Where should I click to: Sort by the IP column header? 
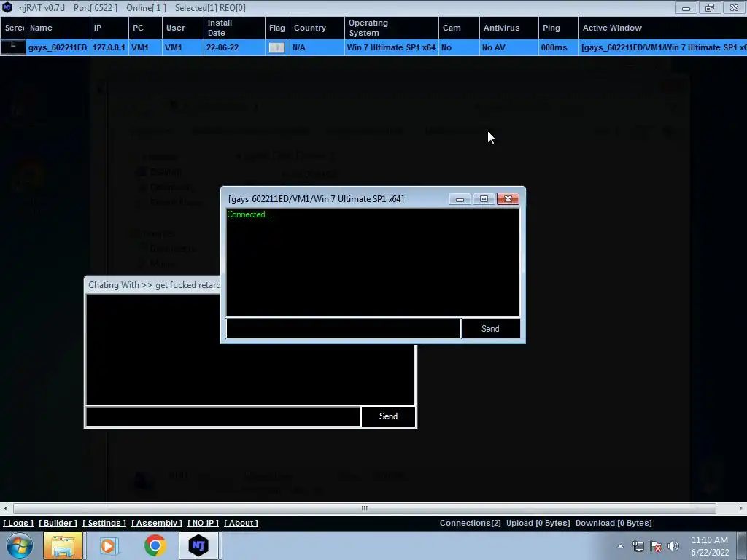(x=109, y=28)
